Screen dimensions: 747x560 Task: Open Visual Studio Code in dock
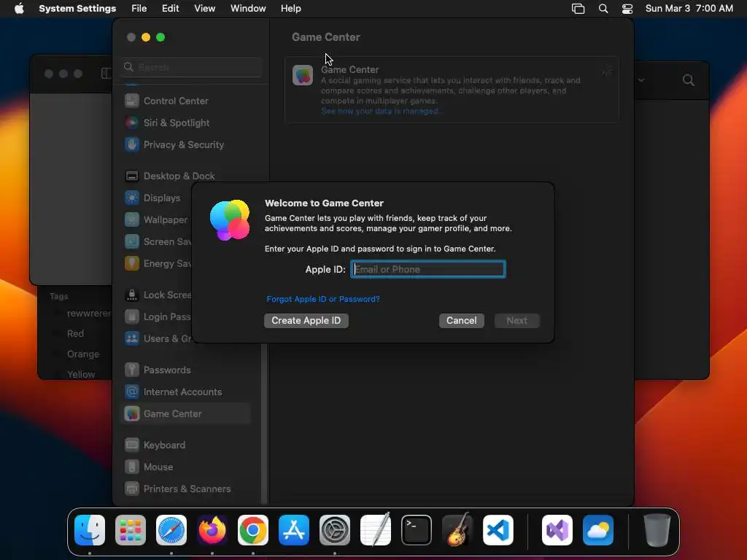click(x=498, y=530)
